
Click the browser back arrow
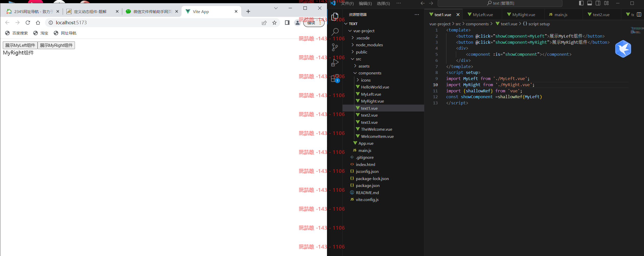7,23
